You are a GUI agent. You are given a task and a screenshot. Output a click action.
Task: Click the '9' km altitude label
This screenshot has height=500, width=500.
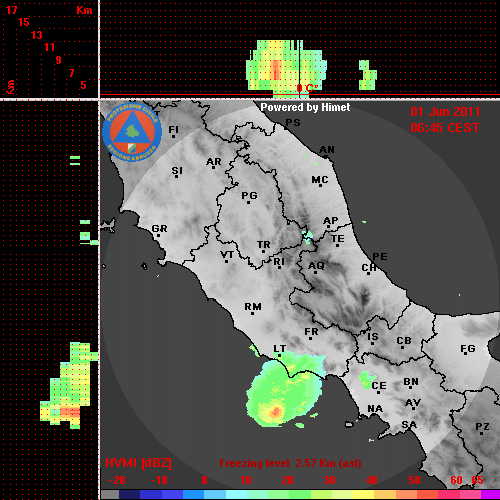pos(59,60)
